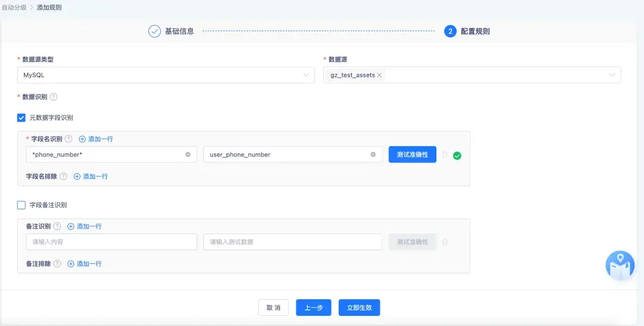Clear the user_phone_number test field
Image resolution: width=644 pixels, height=326 pixels.
[x=373, y=155]
